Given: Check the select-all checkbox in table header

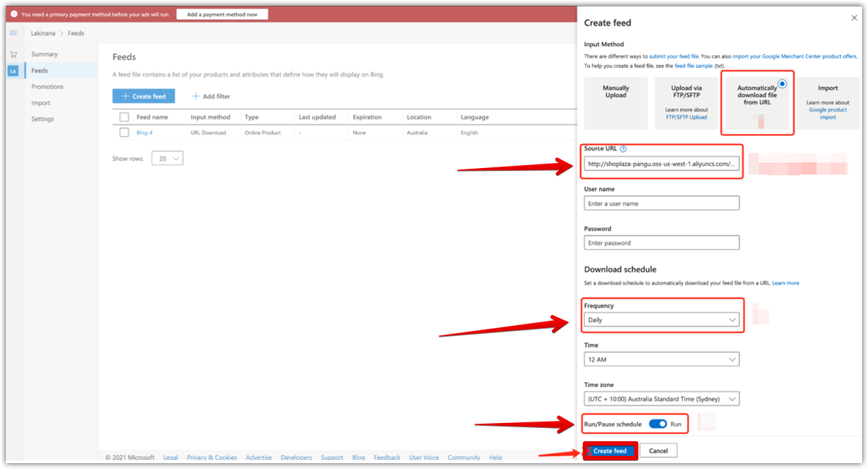Looking at the screenshot, I should coord(124,117).
